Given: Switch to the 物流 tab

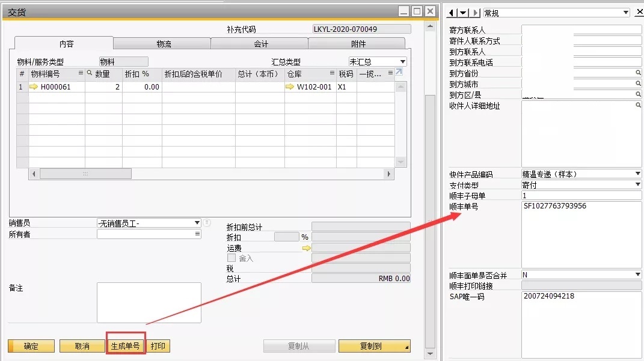Looking at the screenshot, I should [x=162, y=43].
